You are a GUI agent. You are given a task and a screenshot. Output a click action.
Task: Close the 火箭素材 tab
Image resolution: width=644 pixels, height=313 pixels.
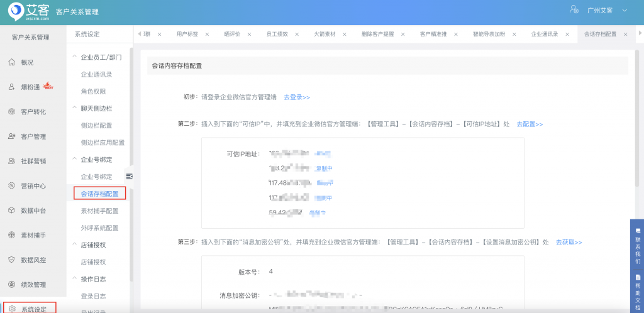pos(344,34)
